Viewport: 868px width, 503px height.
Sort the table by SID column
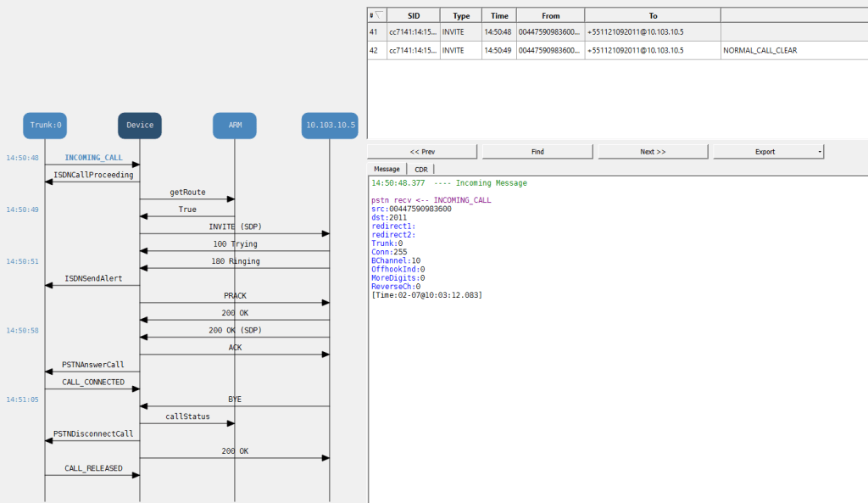(413, 15)
